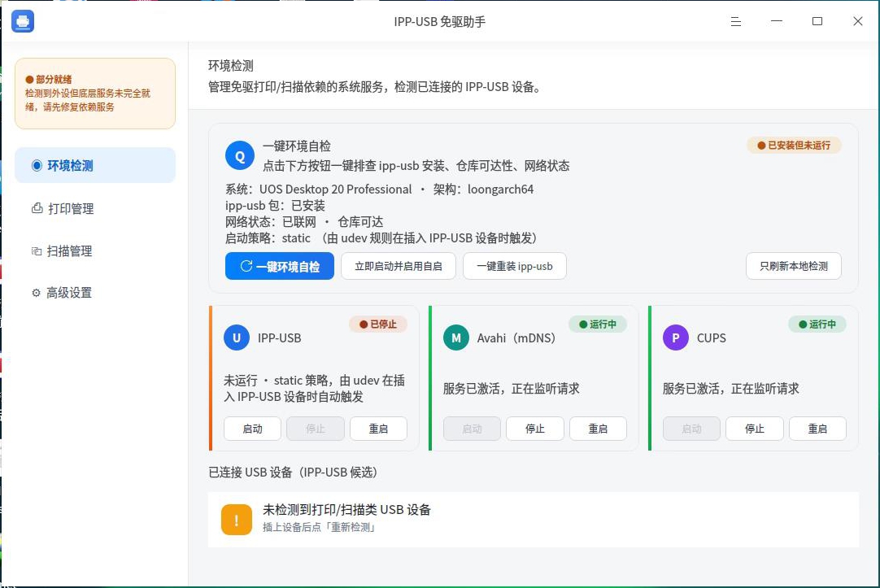
Task: Click the orange warning exclamation icon
Action: coord(237,520)
